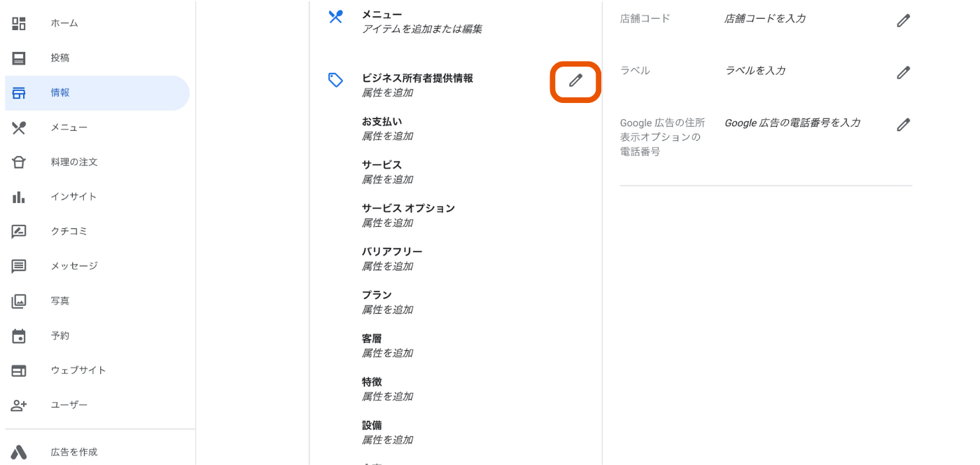Edit Google 広告の電話番号 with pencil icon
The image size is (980, 465).
pos(904,125)
